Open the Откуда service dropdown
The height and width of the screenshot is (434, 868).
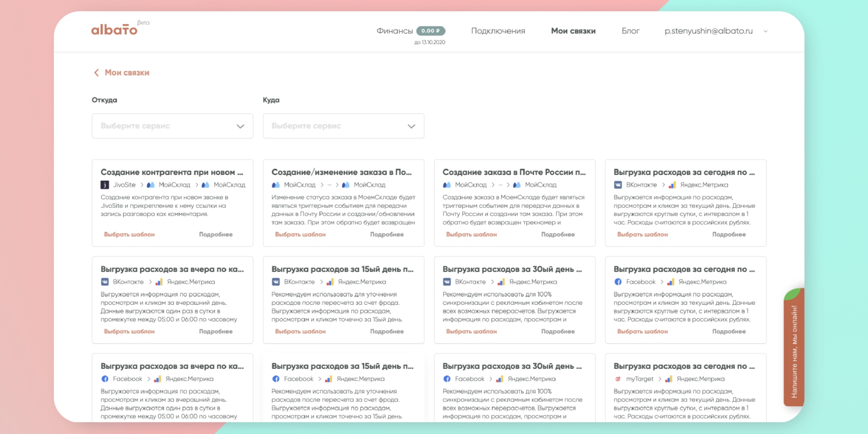pyautogui.click(x=172, y=126)
